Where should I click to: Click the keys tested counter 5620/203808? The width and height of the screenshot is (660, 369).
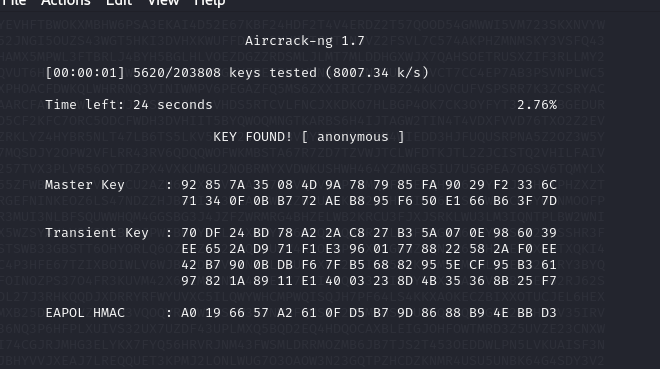177,73
